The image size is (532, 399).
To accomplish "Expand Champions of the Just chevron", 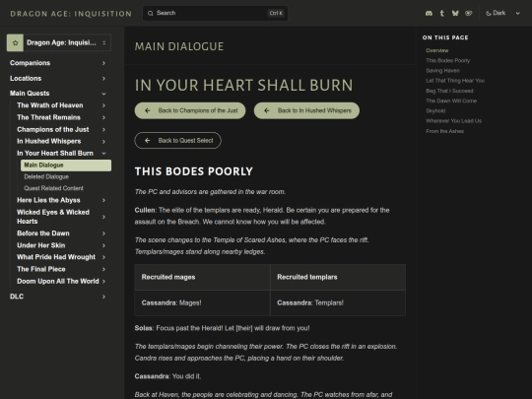I will [103, 130].
